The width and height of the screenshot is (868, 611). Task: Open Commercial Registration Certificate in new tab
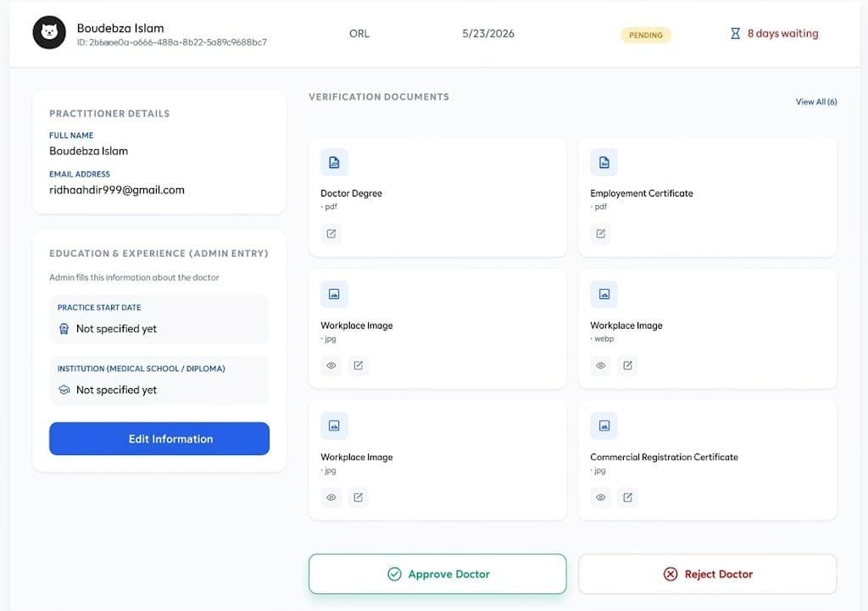click(628, 497)
